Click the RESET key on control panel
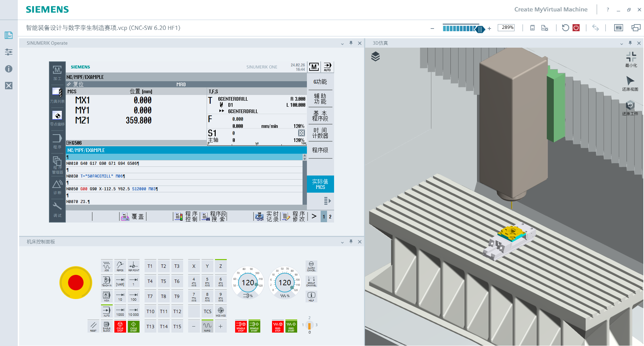 (93, 326)
